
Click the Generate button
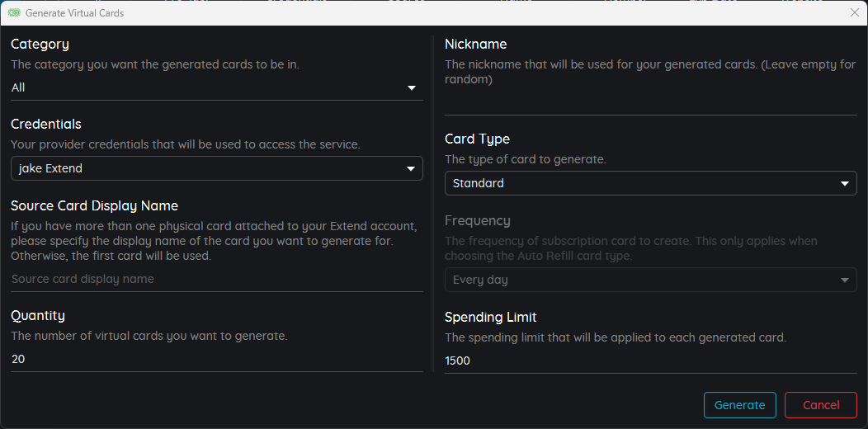point(739,404)
